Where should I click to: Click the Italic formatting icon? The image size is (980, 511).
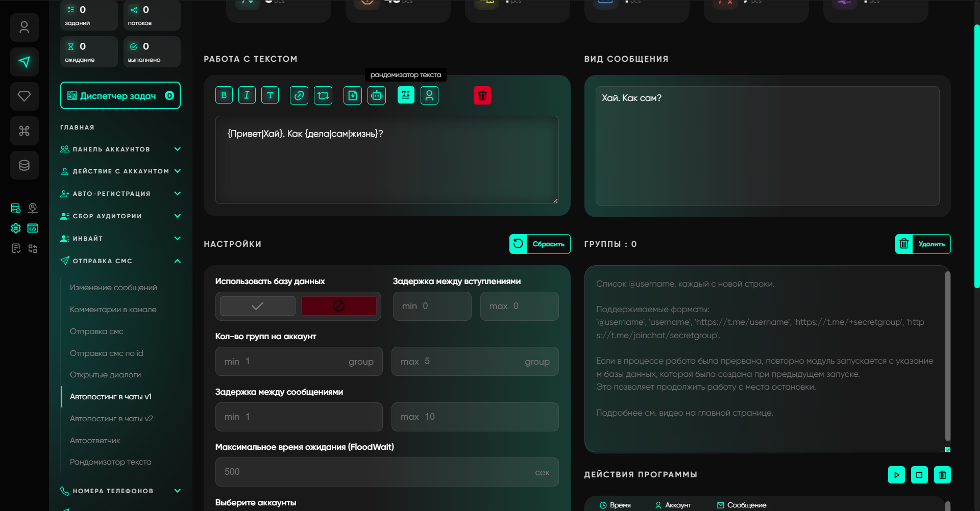(x=247, y=95)
